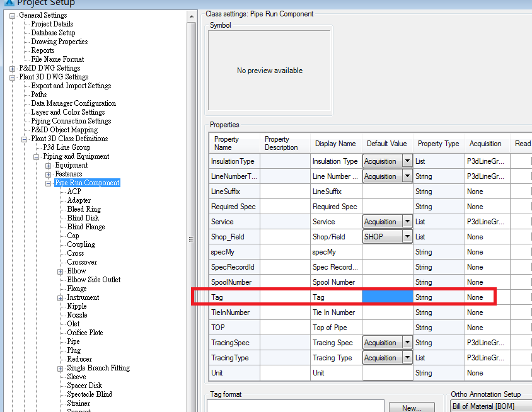Collapse the General Settings tree node
The height and width of the screenshot is (412, 532).
[12, 16]
